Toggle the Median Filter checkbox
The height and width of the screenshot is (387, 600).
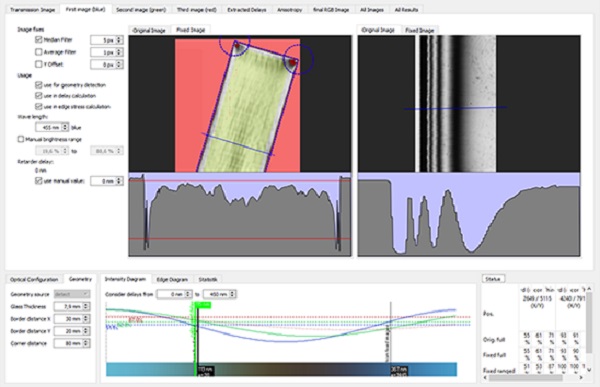coord(38,39)
